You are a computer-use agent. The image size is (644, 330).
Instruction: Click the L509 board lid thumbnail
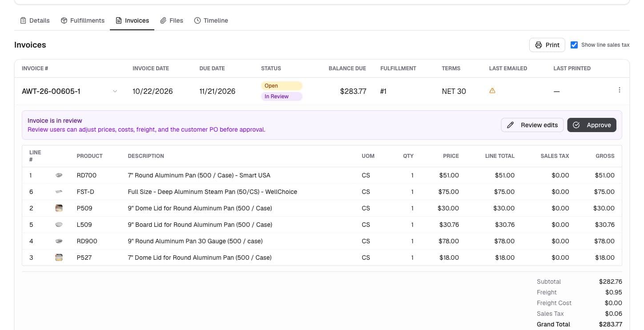[x=59, y=225]
